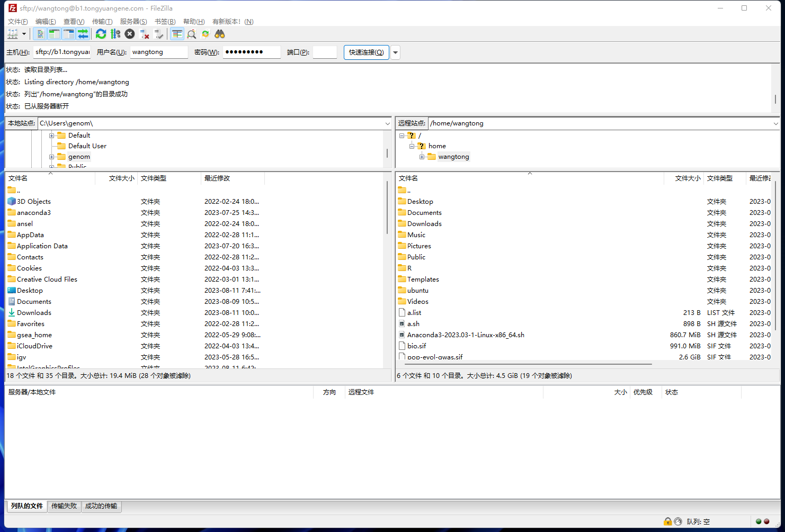Sort remote files by 文件大小 column

click(x=687, y=178)
